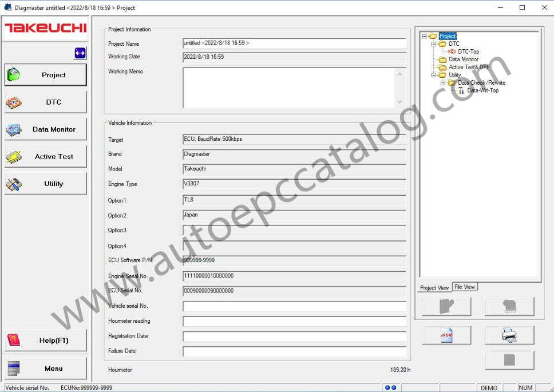Viewport: 554px width, 392px height.
Task: Select Data Monitor folder in tree
Action: pyautogui.click(x=464, y=60)
